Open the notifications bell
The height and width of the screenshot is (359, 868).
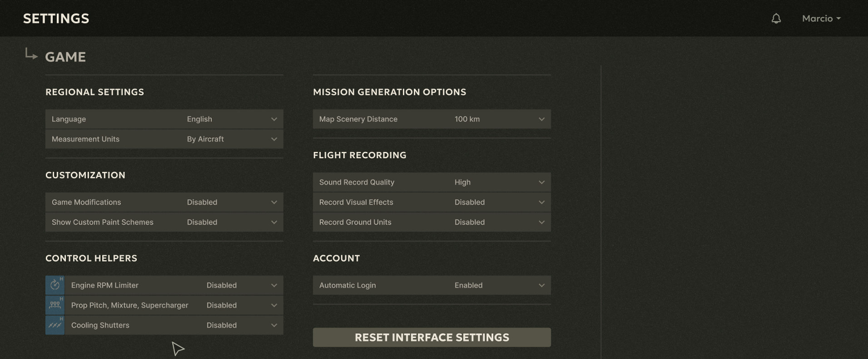point(776,19)
